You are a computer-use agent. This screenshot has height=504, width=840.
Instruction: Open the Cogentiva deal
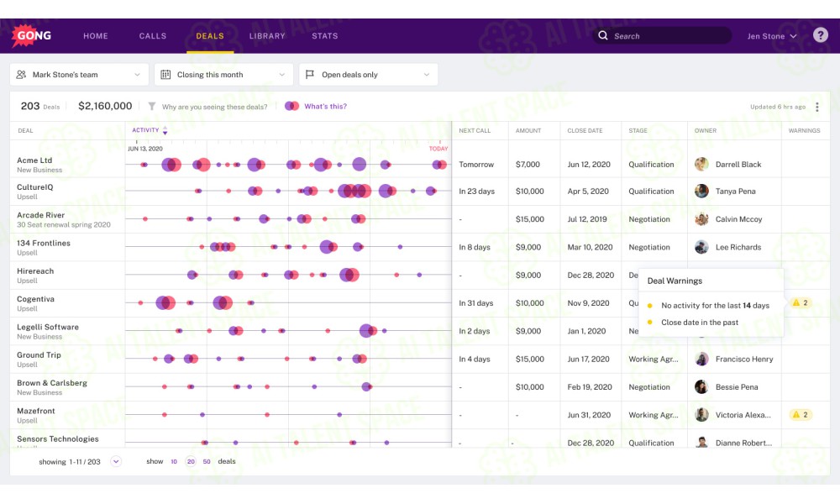35,299
